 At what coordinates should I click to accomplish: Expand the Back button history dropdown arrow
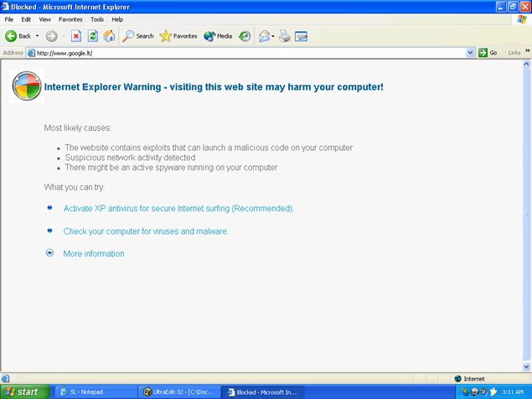click(x=37, y=36)
